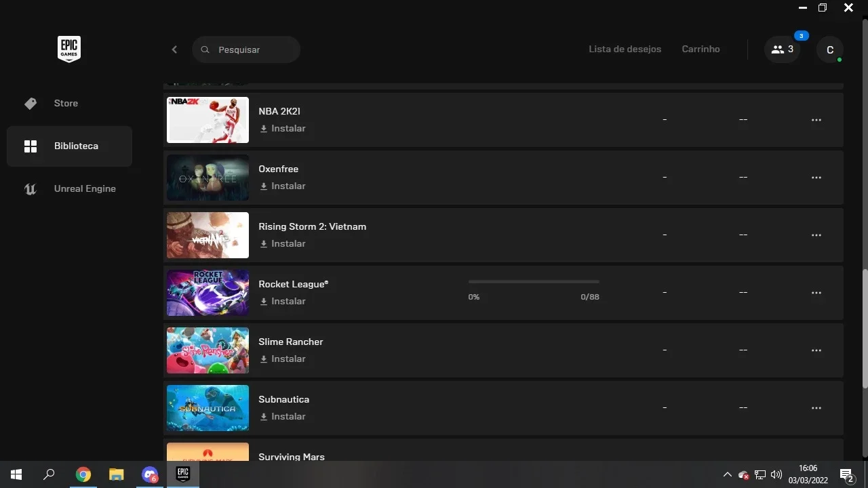Open Subnautica options menu (three dots)
The width and height of the screenshot is (868, 488).
tap(816, 408)
